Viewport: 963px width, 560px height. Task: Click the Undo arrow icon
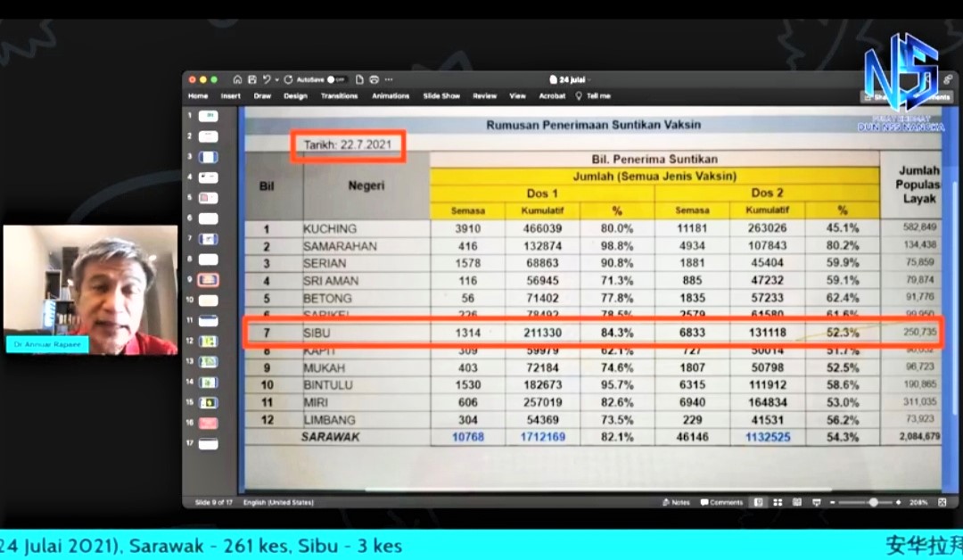(267, 79)
